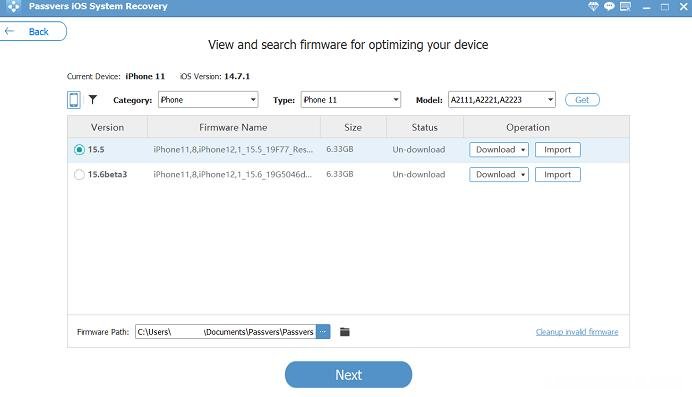Image resolution: width=692 pixels, height=397 pixels.
Task: Select the 15.5 firmware radio button
Action: click(79, 150)
